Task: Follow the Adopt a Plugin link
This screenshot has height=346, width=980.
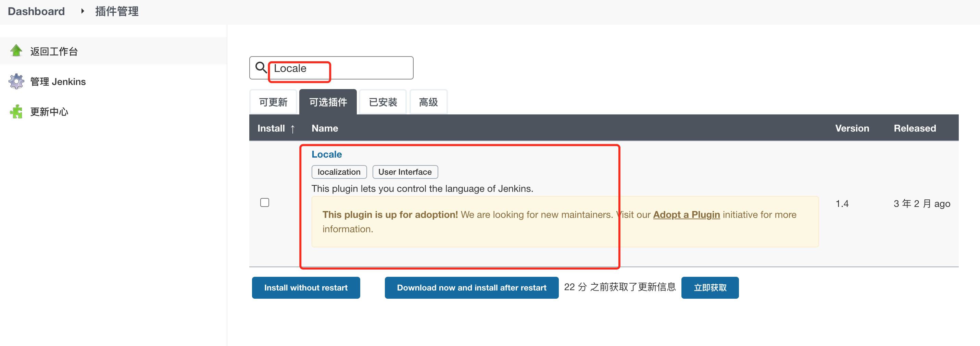Action: [686, 215]
